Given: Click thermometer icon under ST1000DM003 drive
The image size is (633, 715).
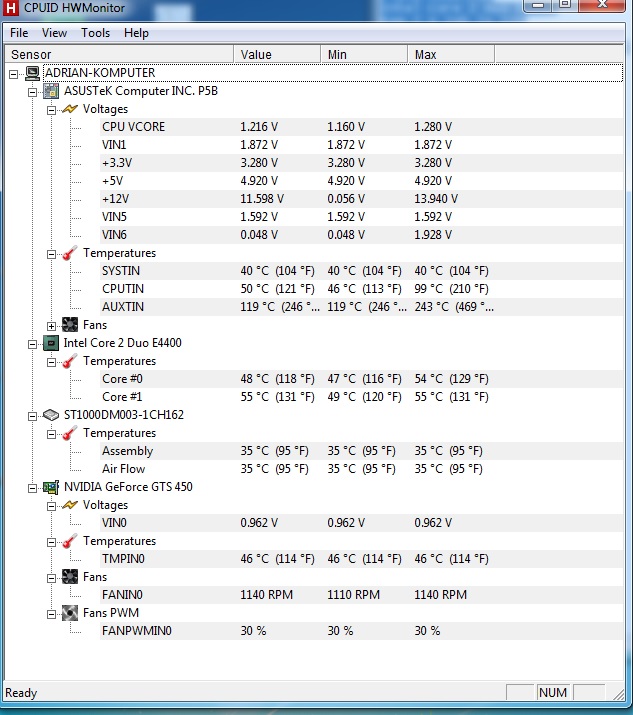Looking at the screenshot, I should (70, 433).
